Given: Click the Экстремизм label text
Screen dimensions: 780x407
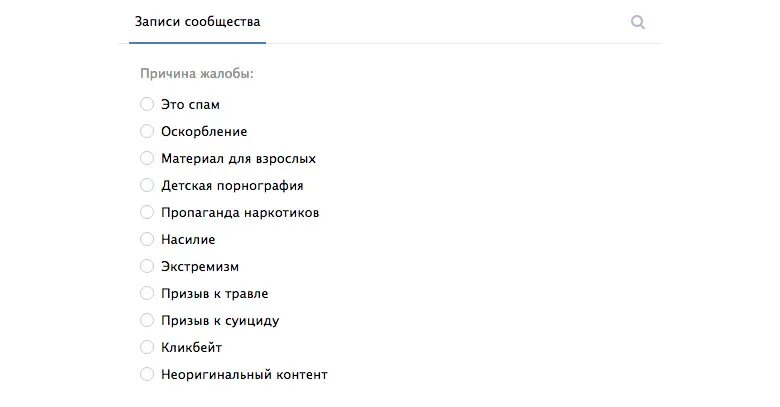Looking at the screenshot, I should [x=200, y=267].
